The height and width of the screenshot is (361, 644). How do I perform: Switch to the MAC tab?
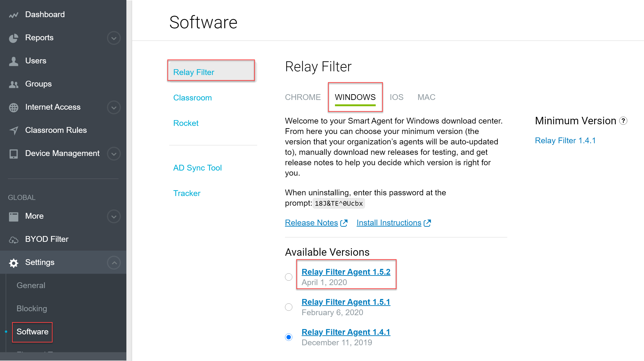point(426,97)
